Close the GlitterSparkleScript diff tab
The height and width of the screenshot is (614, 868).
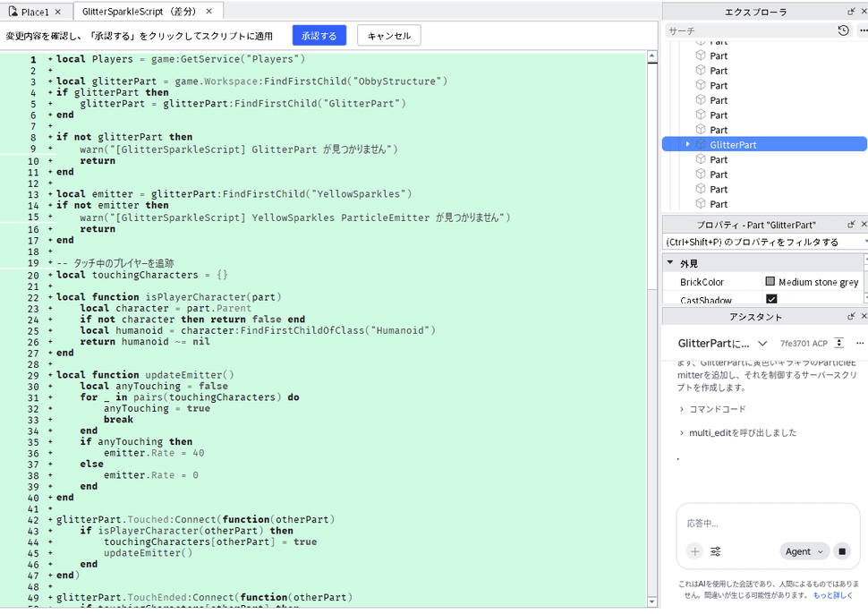pos(209,11)
